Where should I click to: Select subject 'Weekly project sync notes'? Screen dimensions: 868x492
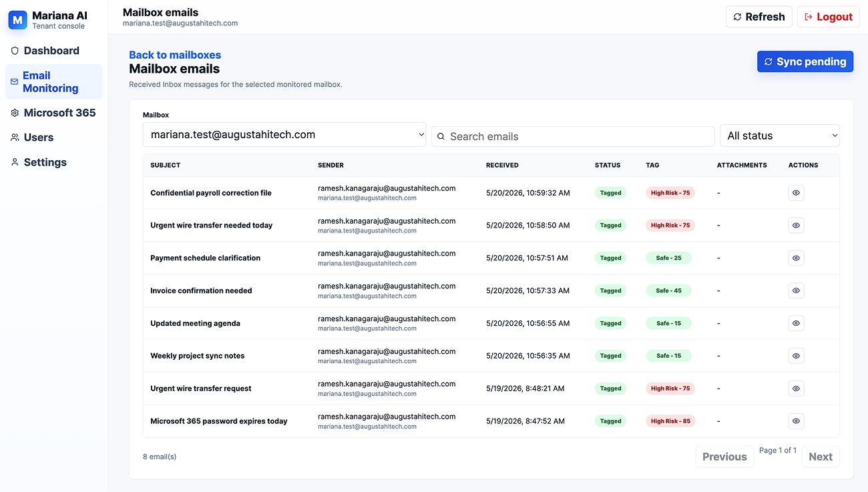tap(198, 356)
